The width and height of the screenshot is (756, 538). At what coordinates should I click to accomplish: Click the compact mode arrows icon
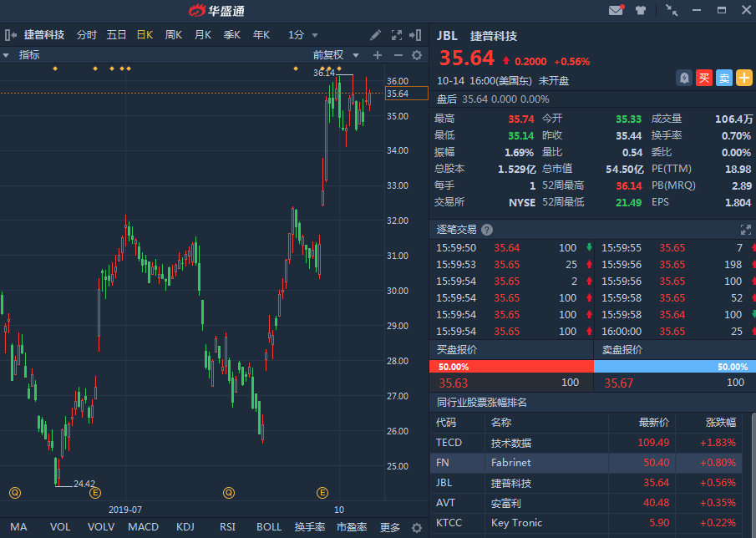pyautogui.click(x=672, y=10)
